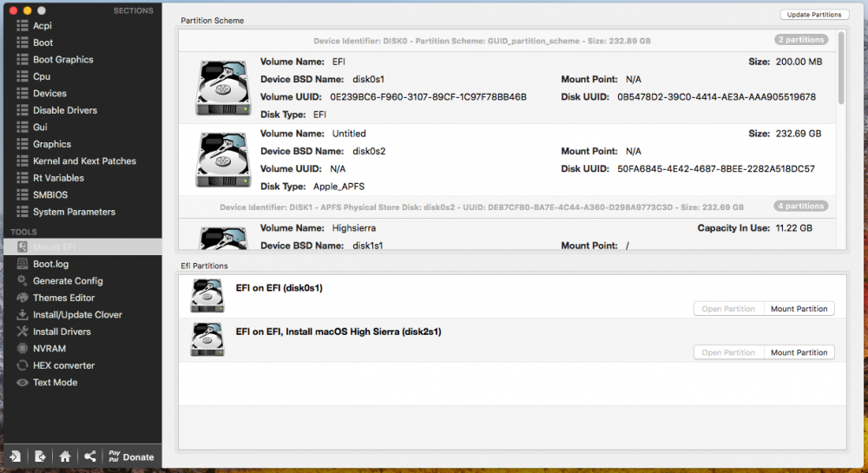
Task: Click the Partition Scheme list scrollbar
Action: (841, 68)
